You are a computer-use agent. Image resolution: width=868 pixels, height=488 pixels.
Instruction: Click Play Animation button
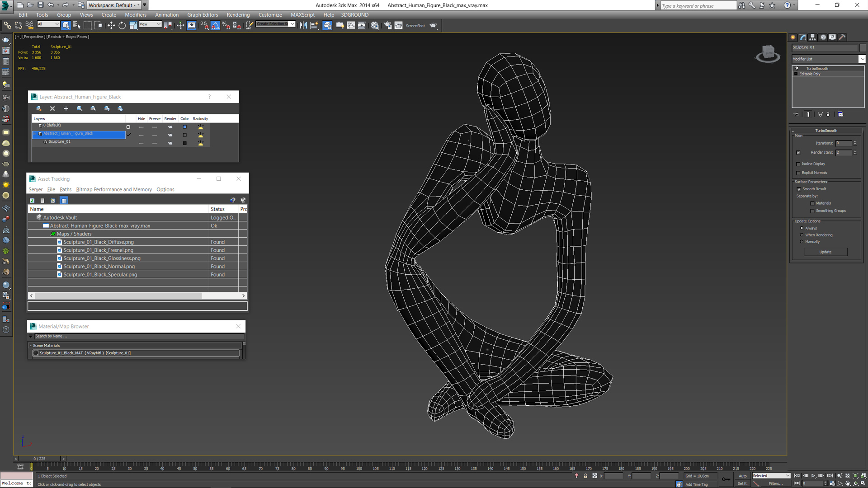813,476
